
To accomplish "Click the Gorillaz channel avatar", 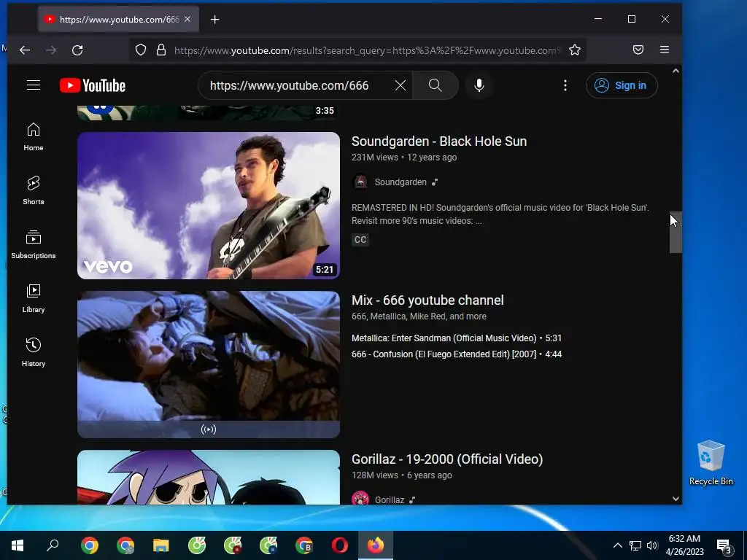I will pos(360,498).
